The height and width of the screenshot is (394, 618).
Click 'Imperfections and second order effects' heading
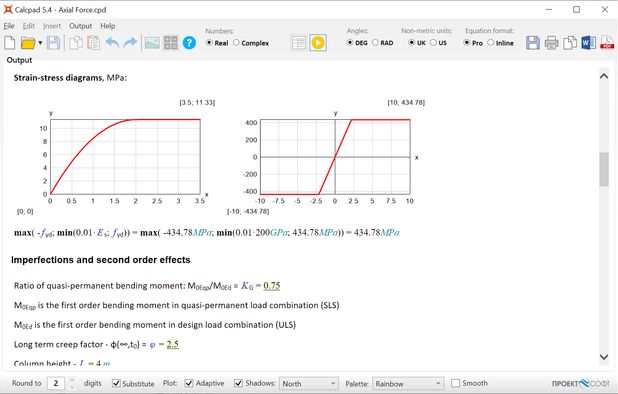pos(101,260)
